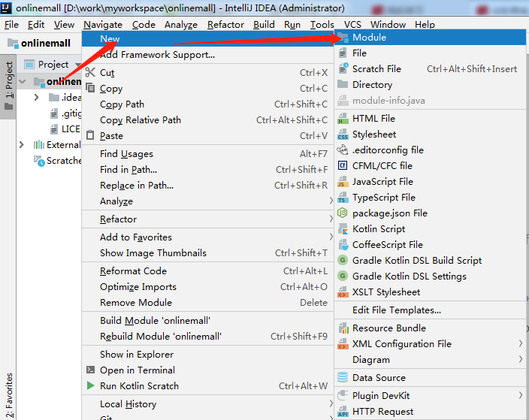Select Scratches node in project tree
Image resolution: width=529 pixels, height=420 pixels.
click(x=57, y=161)
